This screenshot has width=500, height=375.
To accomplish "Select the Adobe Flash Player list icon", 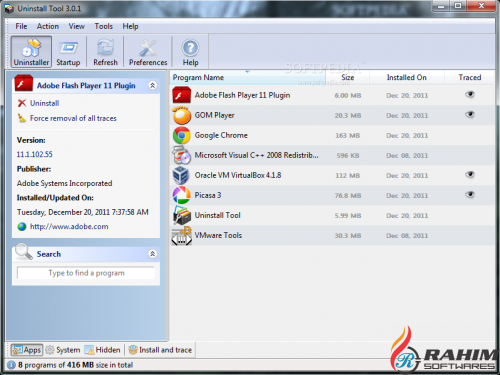I will click(x=181, y=95).
